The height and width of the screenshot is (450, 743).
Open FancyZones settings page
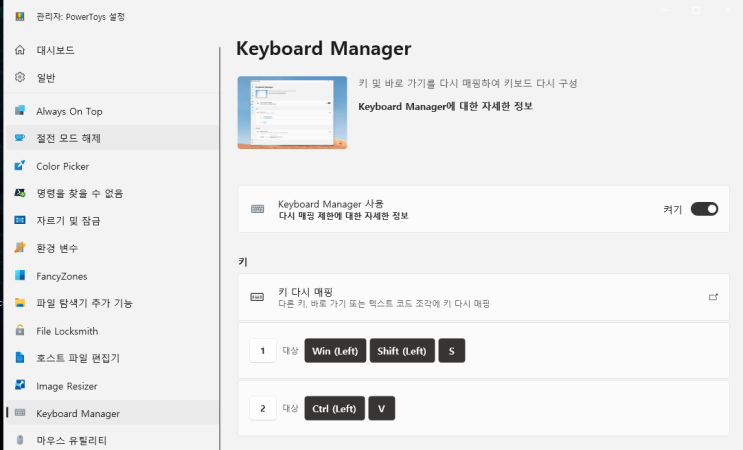click(x=112, y=276)
